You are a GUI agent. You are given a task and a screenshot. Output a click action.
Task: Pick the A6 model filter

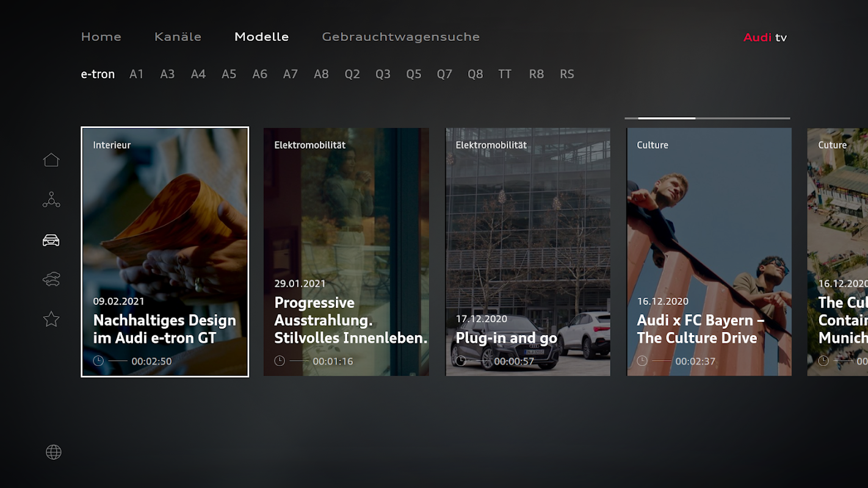260,74
